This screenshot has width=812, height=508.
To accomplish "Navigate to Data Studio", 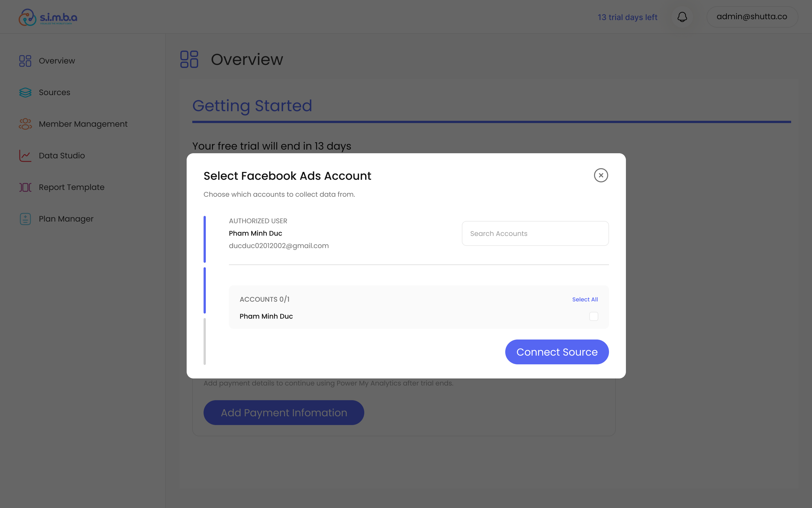I will (62, 156).
